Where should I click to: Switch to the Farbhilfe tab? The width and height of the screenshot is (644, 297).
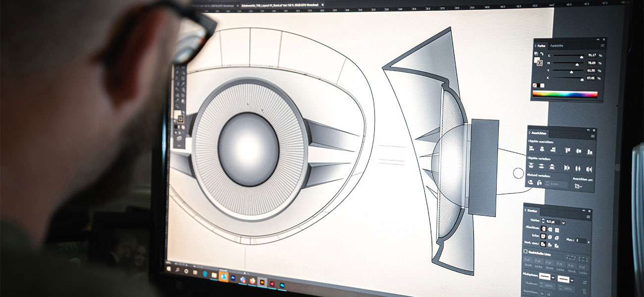(x=557, y=46)
